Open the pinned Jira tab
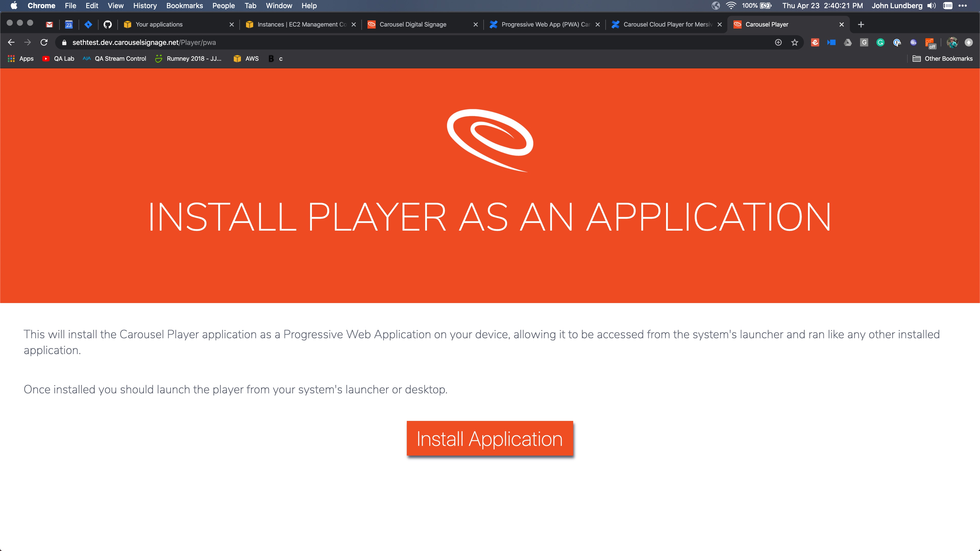Image resolution: width=980 pixels, height=551 pixels. pyautogui.click(x=88, y=24)
